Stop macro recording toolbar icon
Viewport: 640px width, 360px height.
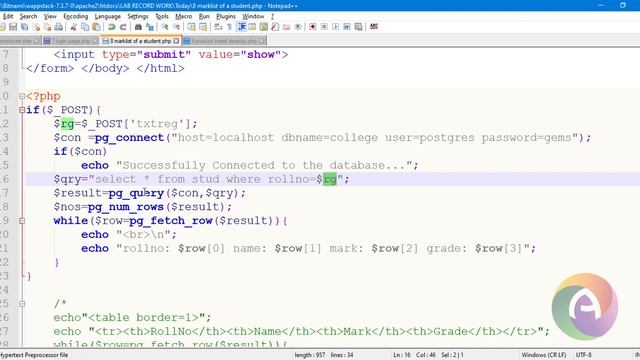coord(324,27)
